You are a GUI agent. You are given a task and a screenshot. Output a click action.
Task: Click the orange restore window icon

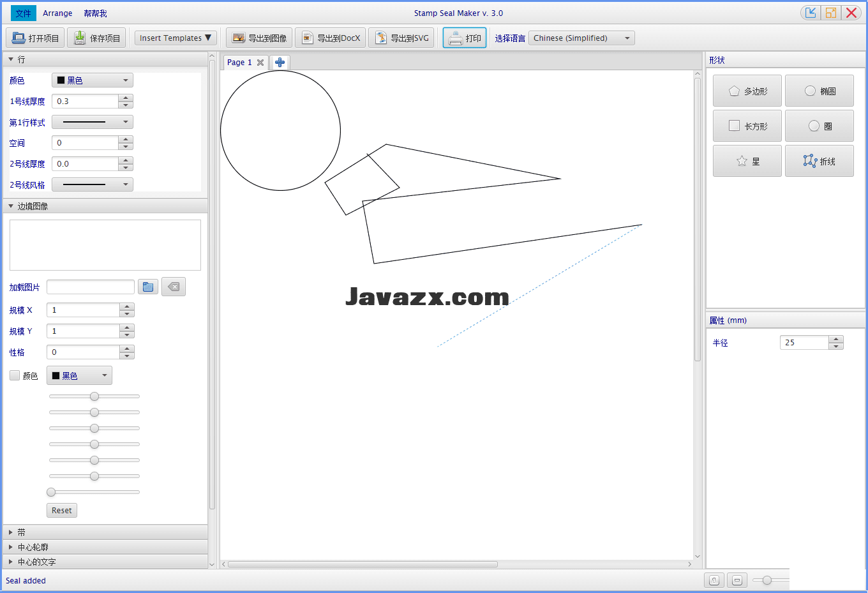pos(830,13)
